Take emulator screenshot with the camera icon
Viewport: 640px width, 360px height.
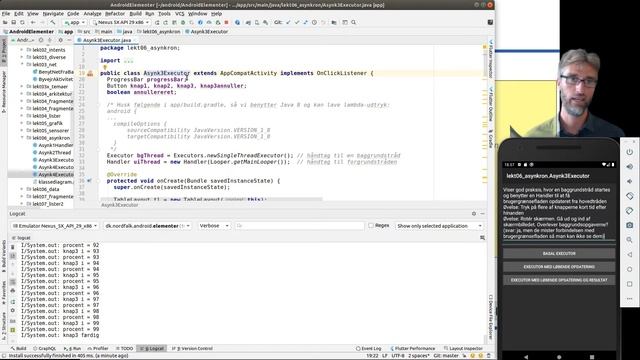629,225
